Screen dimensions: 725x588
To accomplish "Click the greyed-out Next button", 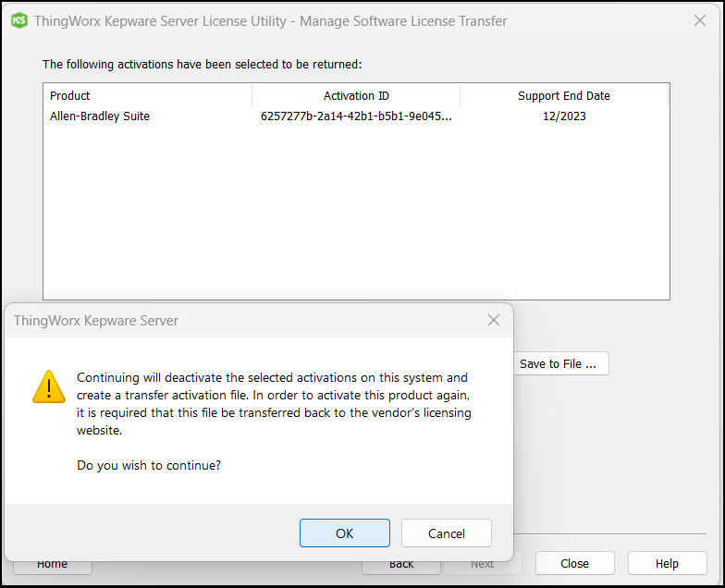I will coord(483,563).
